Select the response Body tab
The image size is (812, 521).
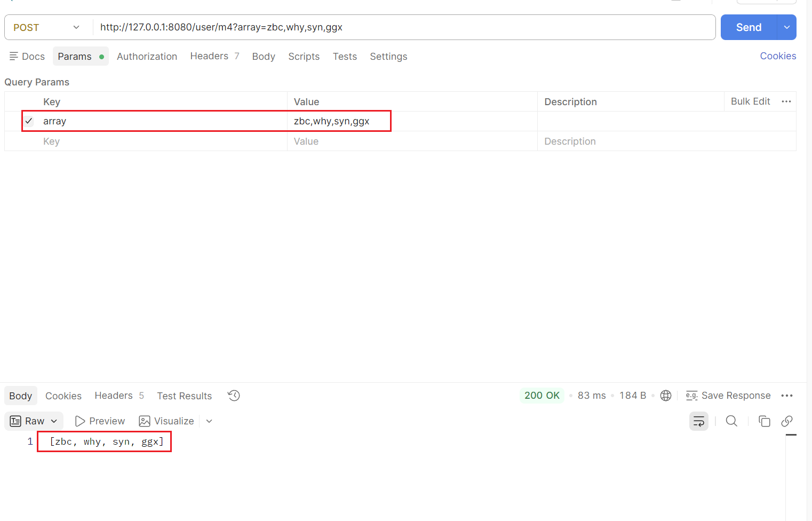21,396
